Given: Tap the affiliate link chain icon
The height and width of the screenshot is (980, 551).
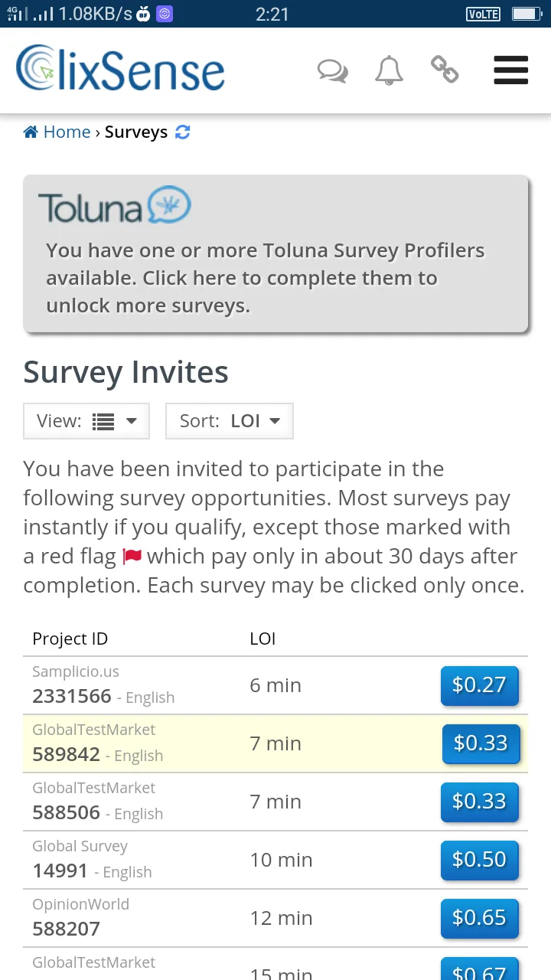Looking at the screenshot, I should (445, 70).
